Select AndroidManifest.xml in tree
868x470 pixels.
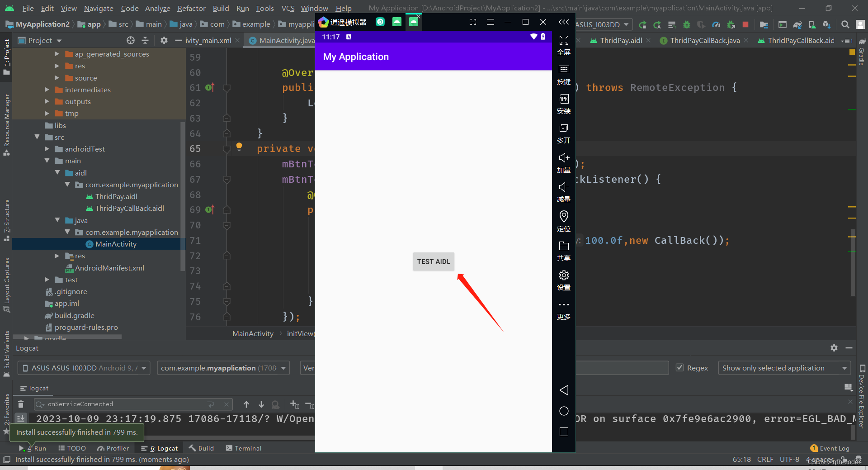pos(109,268)
